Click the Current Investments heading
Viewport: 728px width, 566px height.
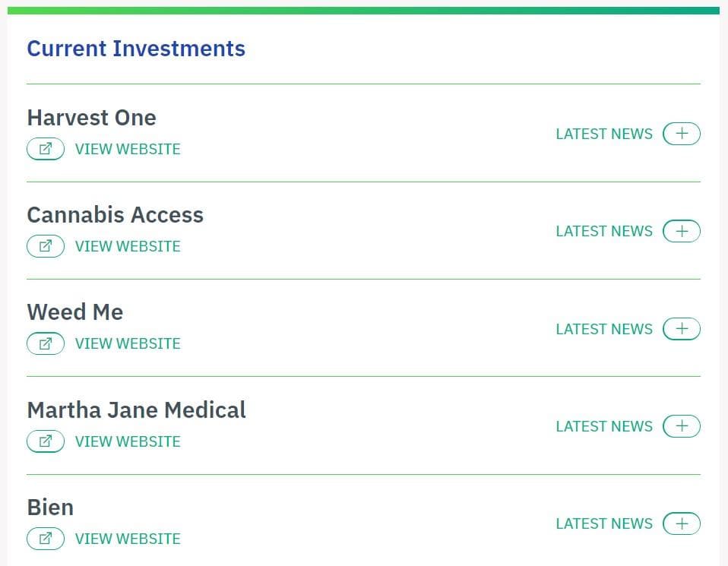[136, 49]
